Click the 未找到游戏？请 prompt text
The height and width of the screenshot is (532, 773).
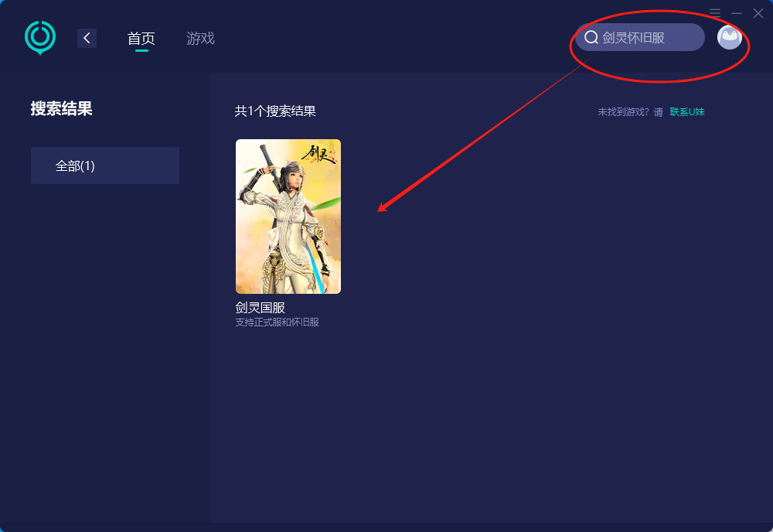[x=631, y=112]
